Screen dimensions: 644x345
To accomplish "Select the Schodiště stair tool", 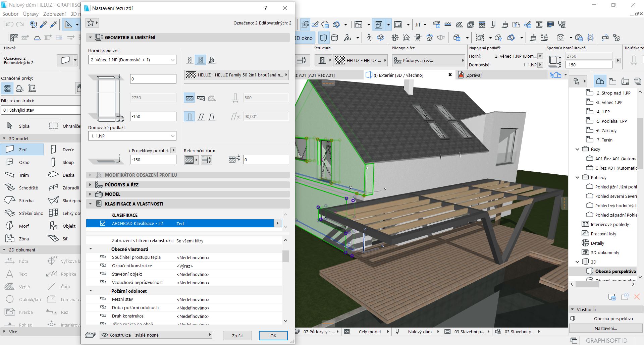I will click(x=22, y=188).
